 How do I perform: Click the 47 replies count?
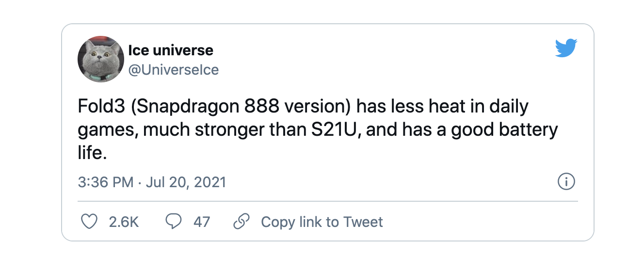coord(201,222)
